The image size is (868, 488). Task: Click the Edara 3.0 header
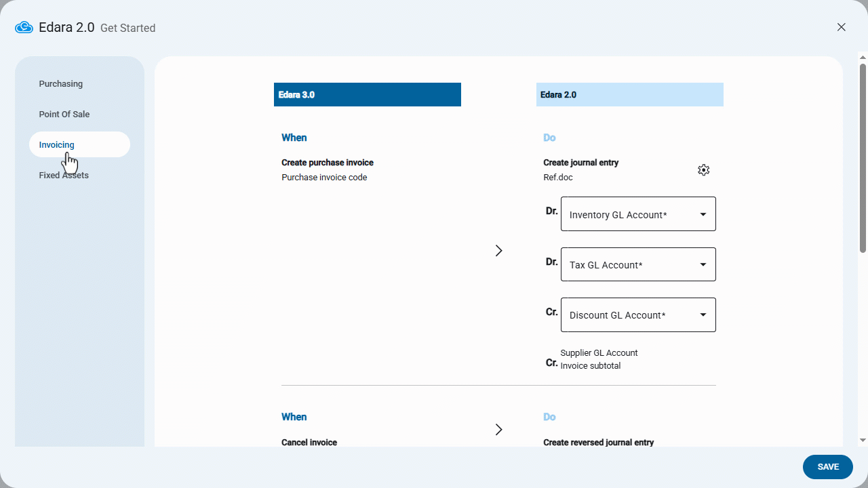tap(368, 95)
